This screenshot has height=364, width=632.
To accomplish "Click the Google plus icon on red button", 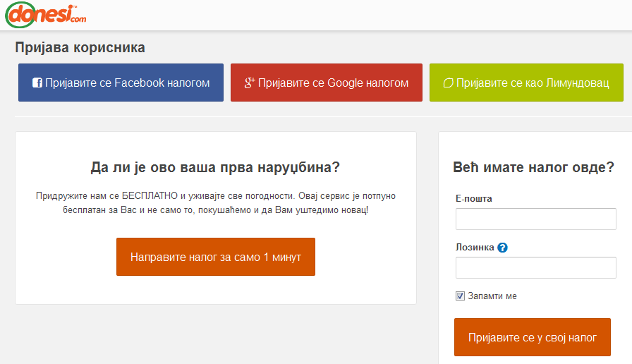I will 250,83.
